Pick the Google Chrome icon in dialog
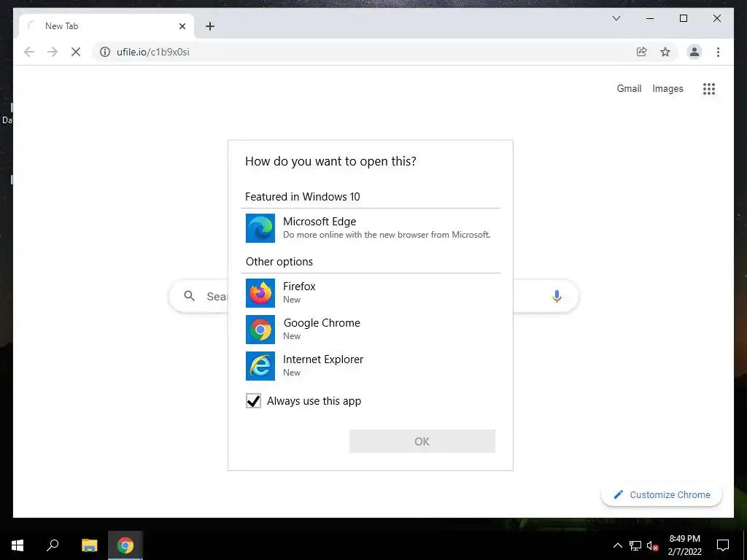 260,330
